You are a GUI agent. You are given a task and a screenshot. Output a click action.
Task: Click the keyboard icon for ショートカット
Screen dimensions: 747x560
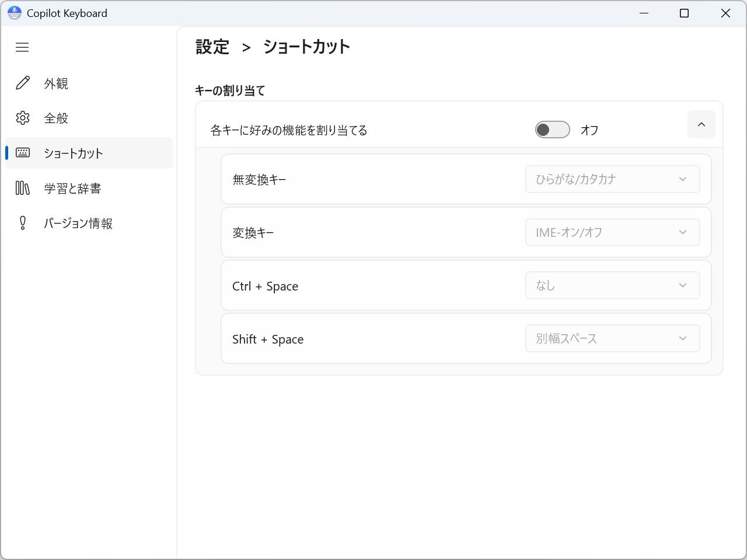click(23, 153)
